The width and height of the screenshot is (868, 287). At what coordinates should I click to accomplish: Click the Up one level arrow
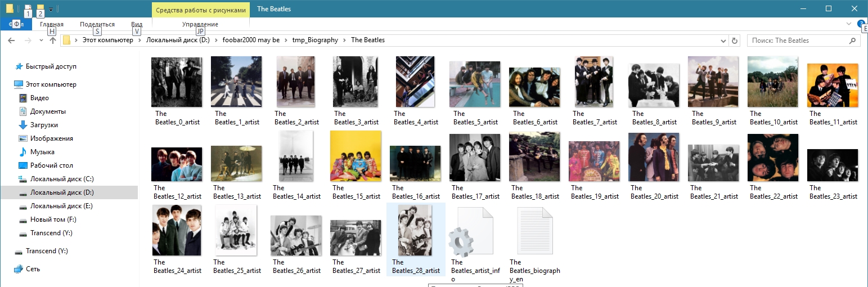(53, 41)
